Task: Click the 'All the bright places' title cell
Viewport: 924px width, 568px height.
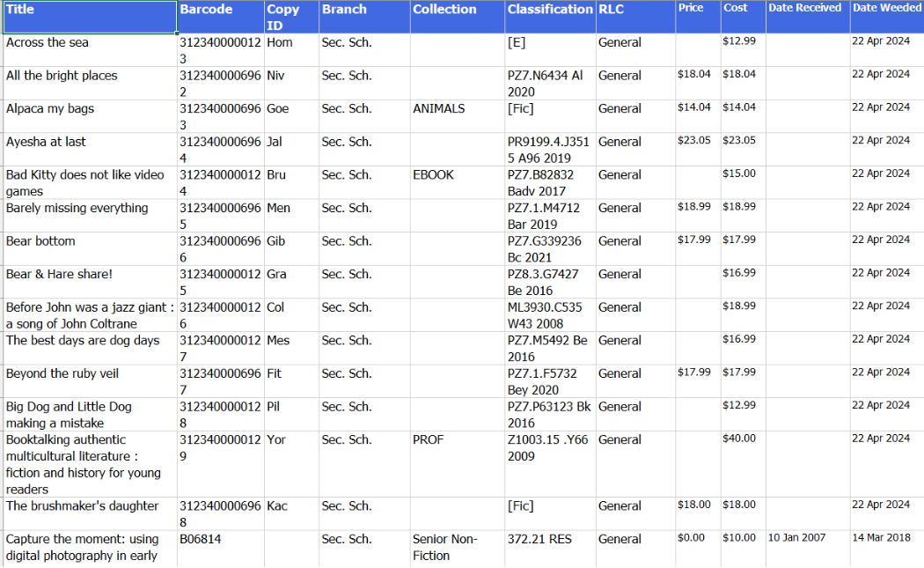Action: [x=90, y=83]
